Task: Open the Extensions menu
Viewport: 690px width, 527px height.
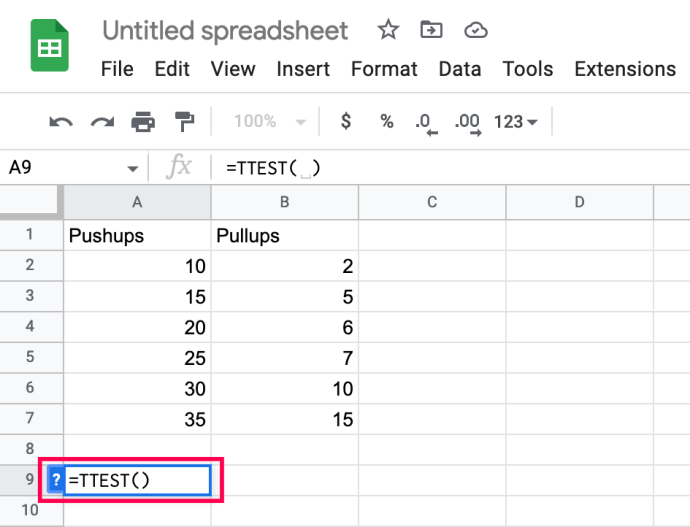Action: 624,69
